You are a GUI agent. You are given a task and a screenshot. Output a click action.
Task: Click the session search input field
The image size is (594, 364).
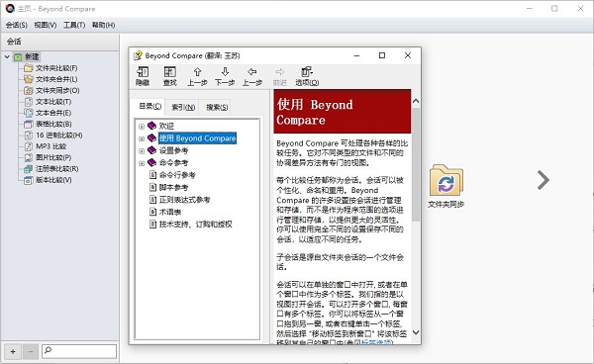point(79,351)
